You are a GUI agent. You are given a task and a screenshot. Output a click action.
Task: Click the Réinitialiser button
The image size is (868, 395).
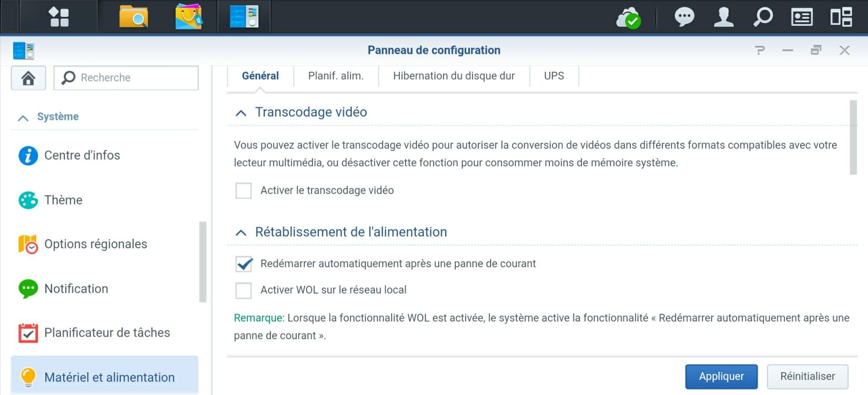(x=807, y=376)
